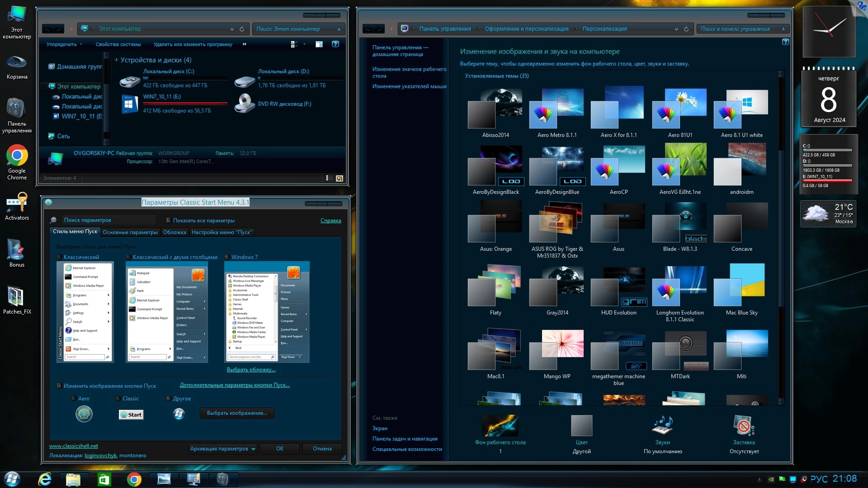Click the 'Выбрать изображение...' button
Viewport: 868px width, 488px height.
pos(237,413)
